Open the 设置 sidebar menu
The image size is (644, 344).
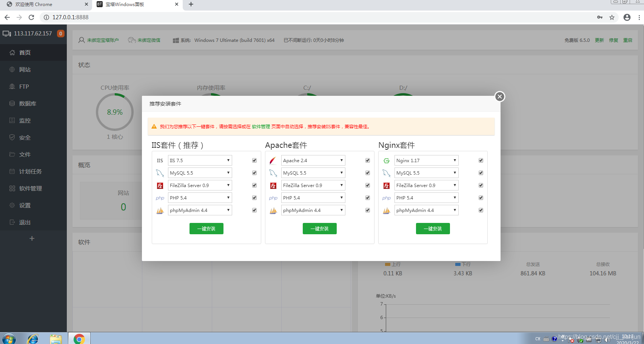33,205
